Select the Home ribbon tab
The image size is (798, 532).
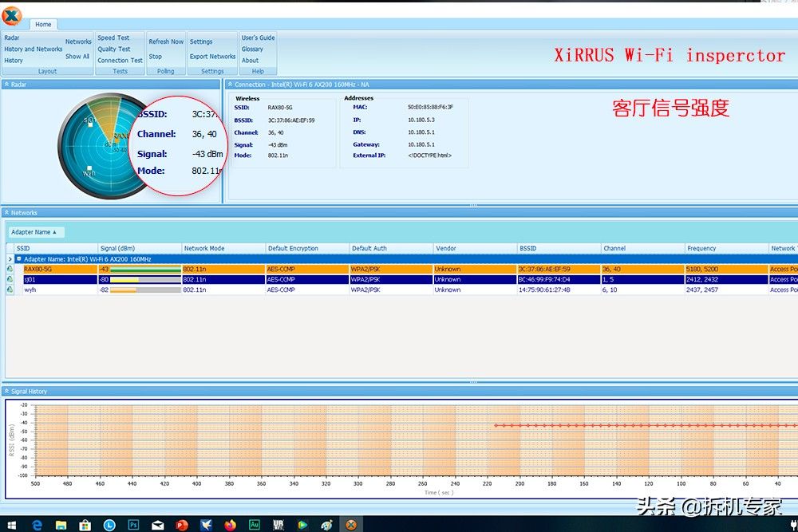[43, 25]
